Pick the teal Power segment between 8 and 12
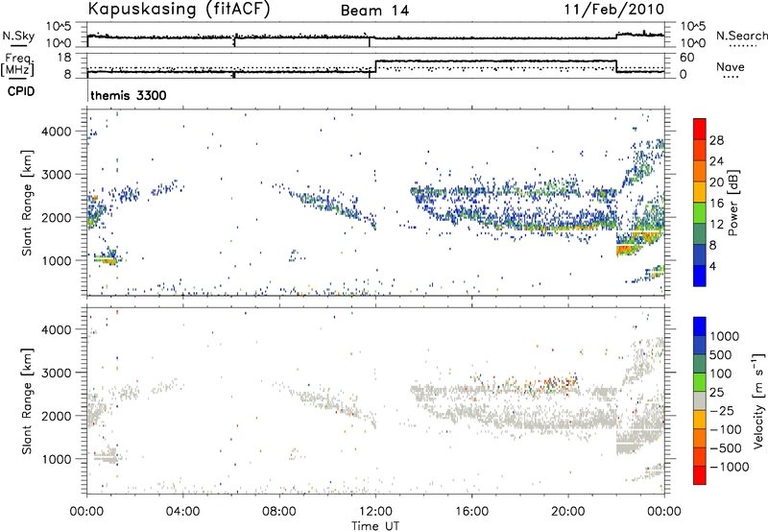768x532 pixels. [x=700, y=233]
